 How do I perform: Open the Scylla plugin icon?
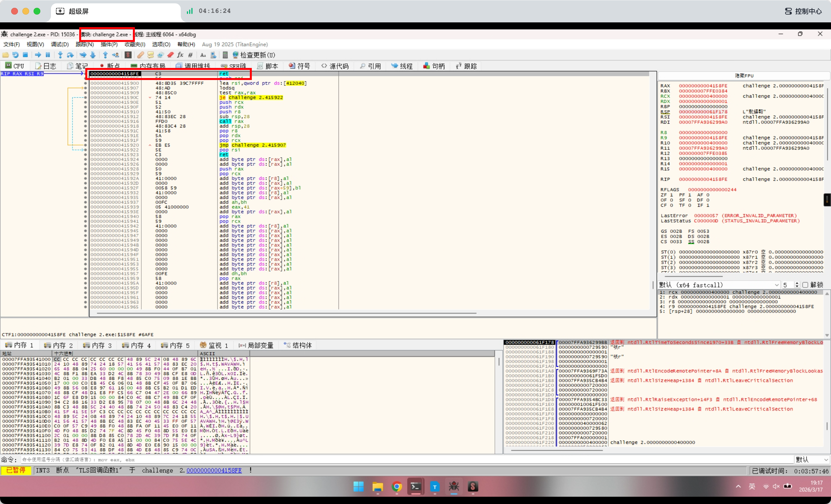click(x=128, y=55)
